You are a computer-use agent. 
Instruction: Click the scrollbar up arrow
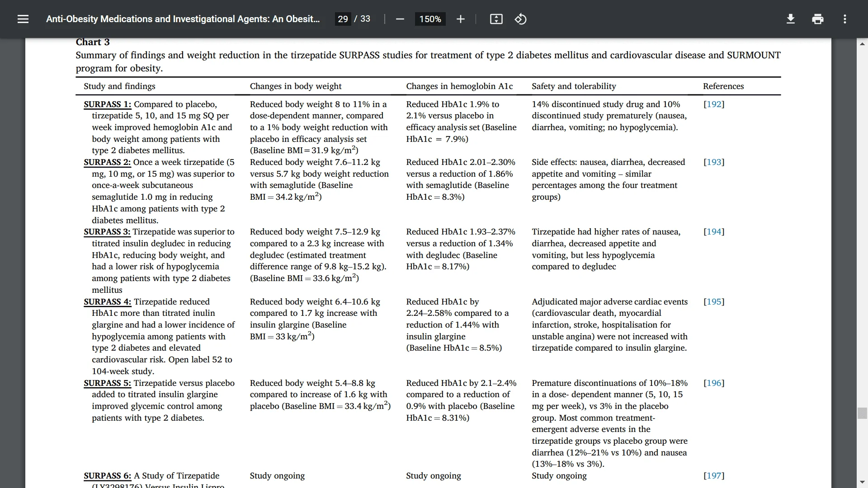[862, 44]
